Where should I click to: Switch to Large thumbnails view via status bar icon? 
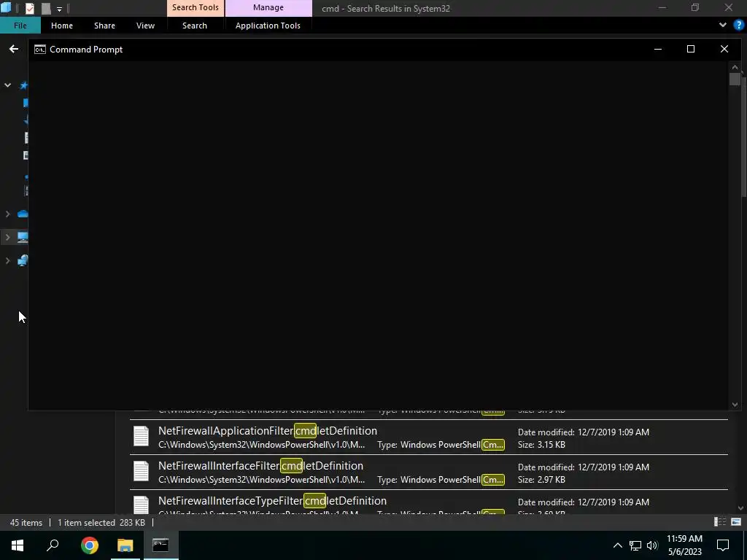tap(736, 522)
